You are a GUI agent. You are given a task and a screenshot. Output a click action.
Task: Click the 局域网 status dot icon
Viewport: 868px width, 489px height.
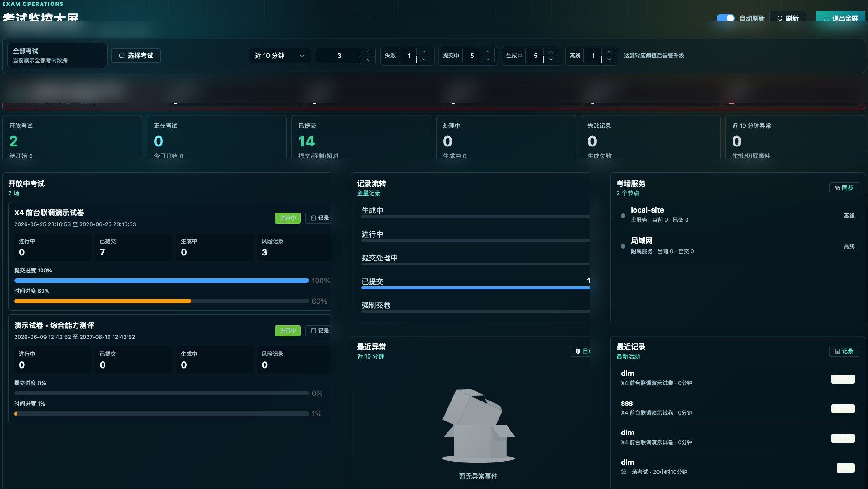coord(623,246)
